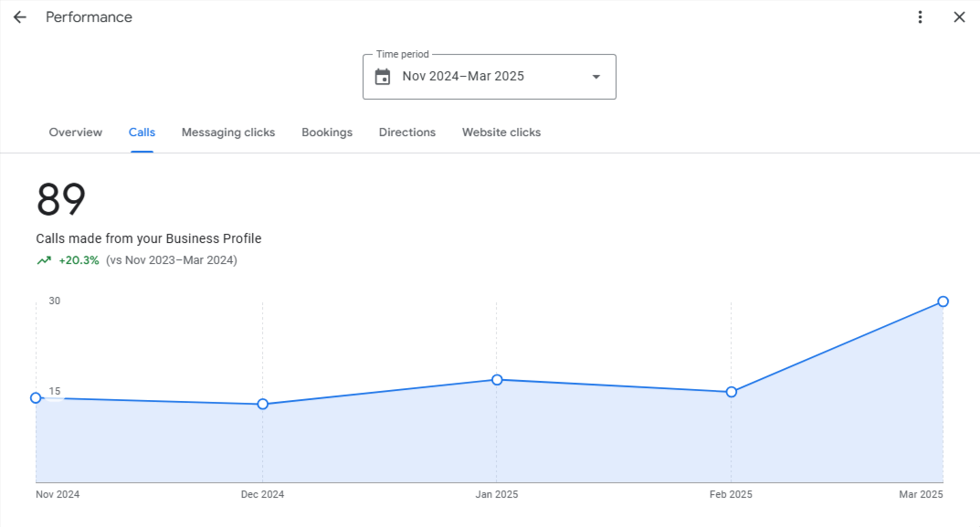980x527 pixels.
Task: Open the Directions tab
Action: click(406, 132)
